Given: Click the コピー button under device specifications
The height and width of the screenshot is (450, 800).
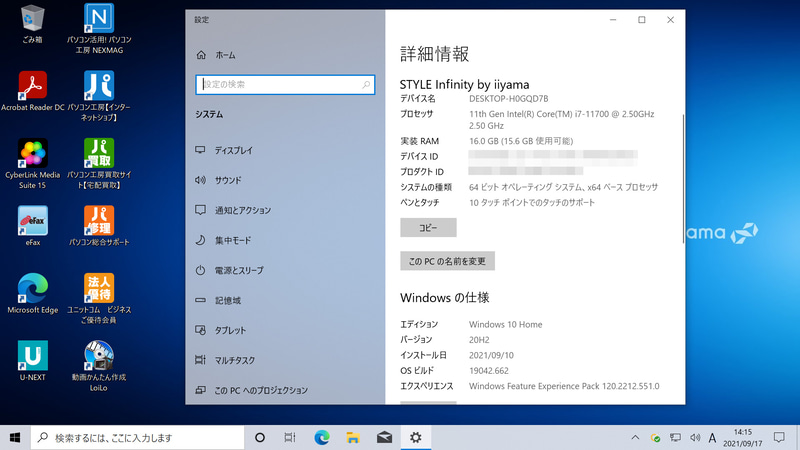Looking at the screenshot, I should [x=428, y=228].
